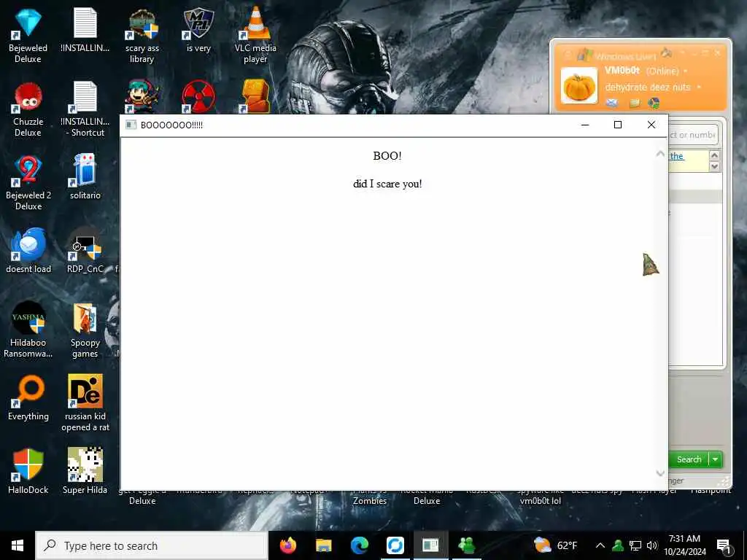Click the colorful globe icon in Messenger header
Screen dimensions: 747x560
tap(654, 103)
